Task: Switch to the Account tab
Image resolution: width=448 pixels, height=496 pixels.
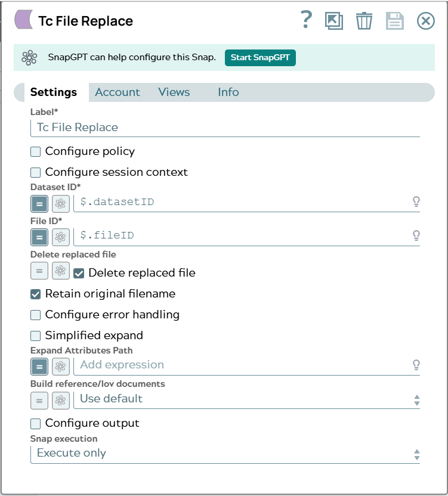Action: pyautogui.click(x=118, y=92)
